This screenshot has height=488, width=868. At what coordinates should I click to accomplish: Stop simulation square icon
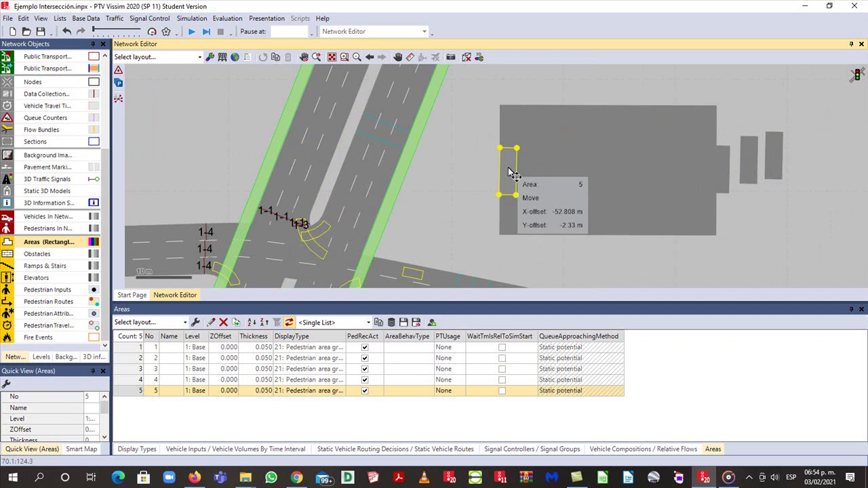click(220, 31)
